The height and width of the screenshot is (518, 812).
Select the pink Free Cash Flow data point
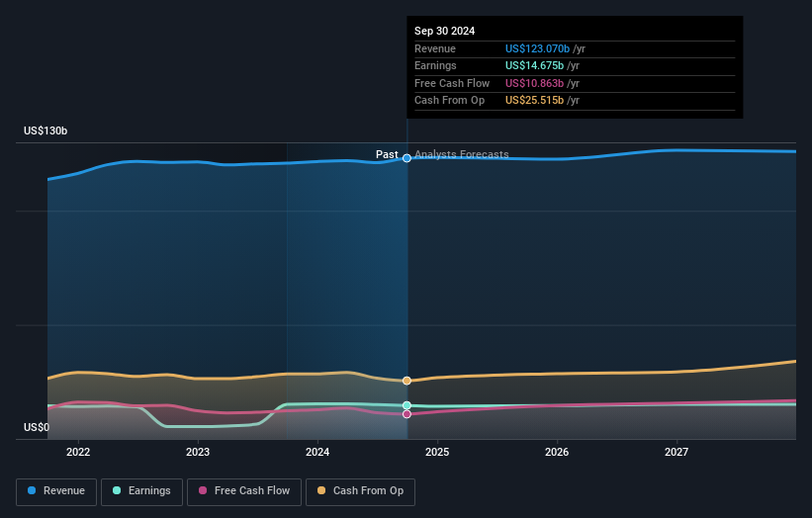tap(407, 414)
